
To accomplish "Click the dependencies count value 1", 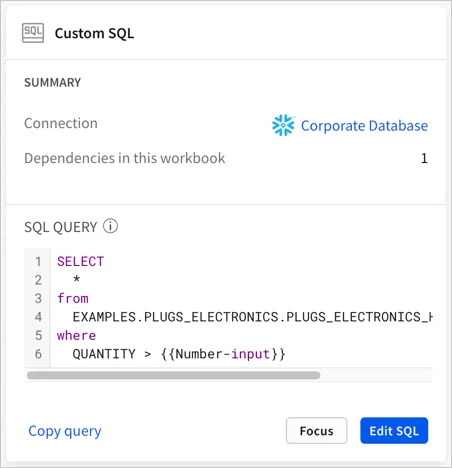I will point(424,158).
